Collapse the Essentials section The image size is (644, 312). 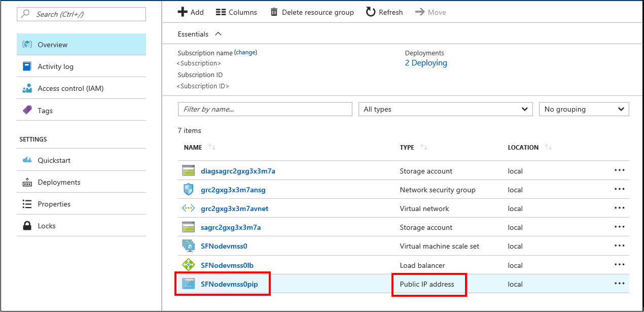click(x=218, y=34)
